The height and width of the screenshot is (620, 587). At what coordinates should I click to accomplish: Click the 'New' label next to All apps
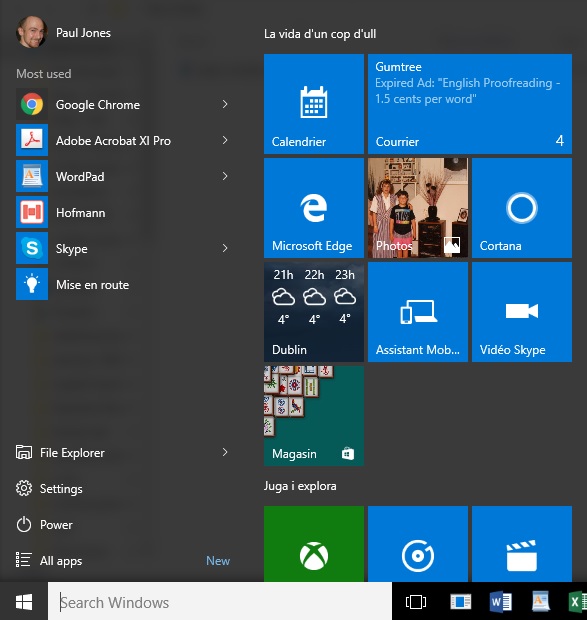coord(218,561)
